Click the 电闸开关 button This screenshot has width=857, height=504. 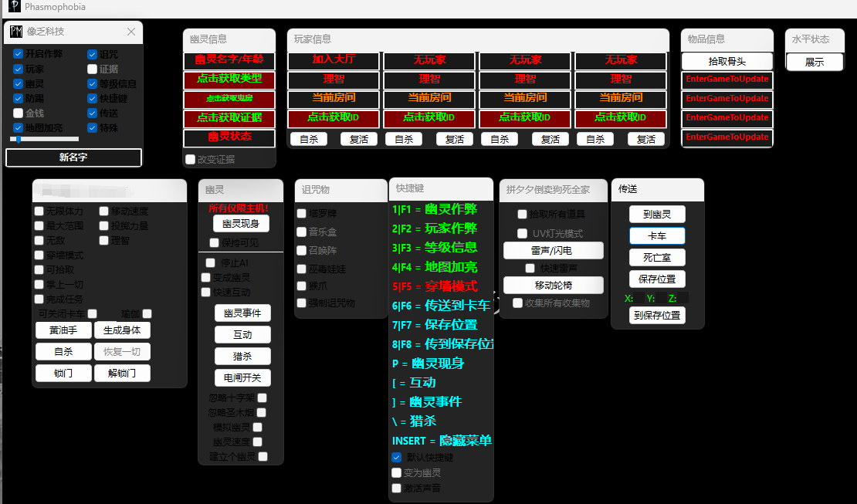tap(242, 377)
